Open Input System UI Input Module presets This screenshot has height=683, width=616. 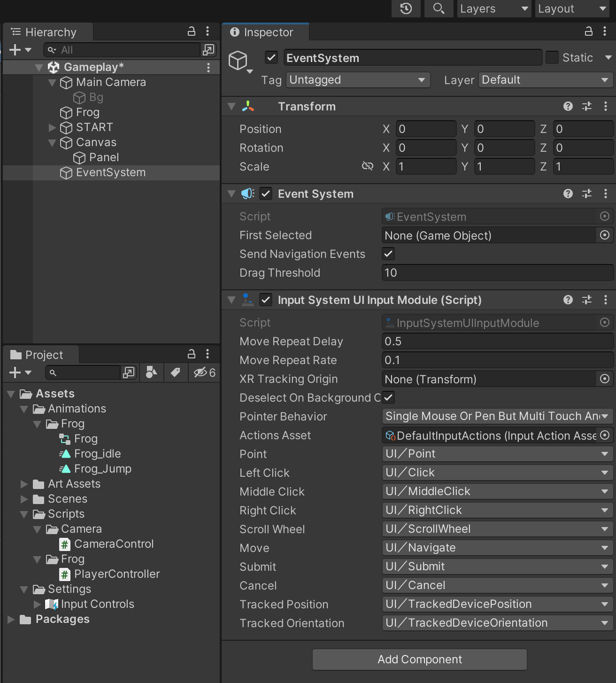(587, 300)
